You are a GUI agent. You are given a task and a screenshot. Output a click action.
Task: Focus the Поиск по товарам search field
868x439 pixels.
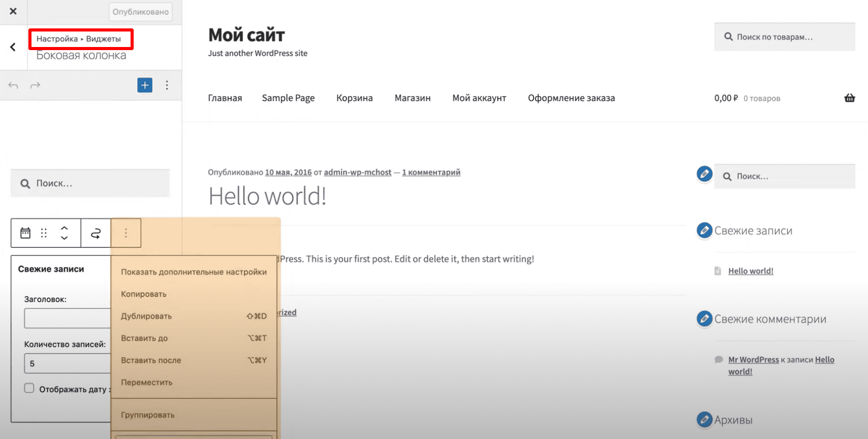pyautogui.click(x=784, y=37)
